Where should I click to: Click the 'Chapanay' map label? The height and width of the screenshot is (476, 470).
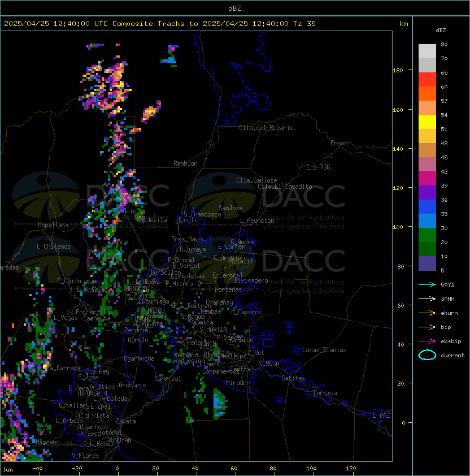(219, 302)
